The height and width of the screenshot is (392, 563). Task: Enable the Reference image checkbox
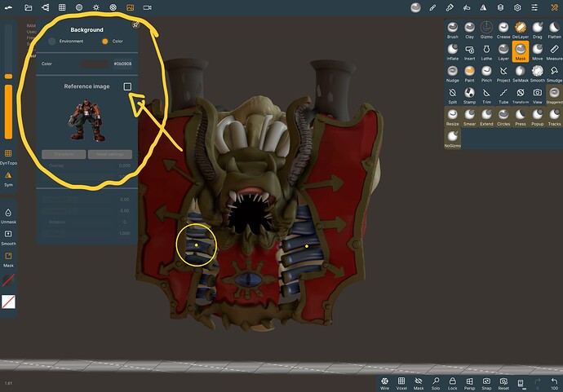tap(127, 86)
